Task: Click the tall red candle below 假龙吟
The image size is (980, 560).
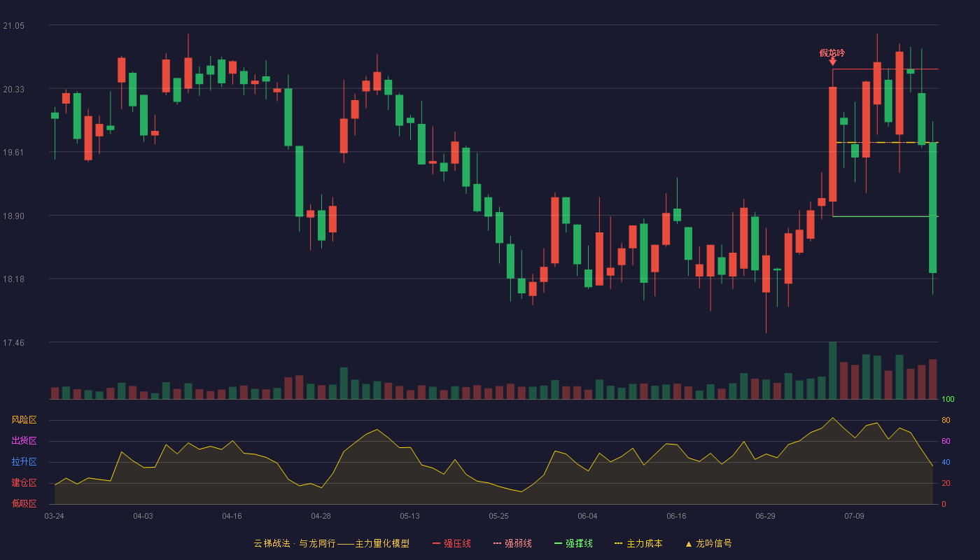Action: click(832, 144)
